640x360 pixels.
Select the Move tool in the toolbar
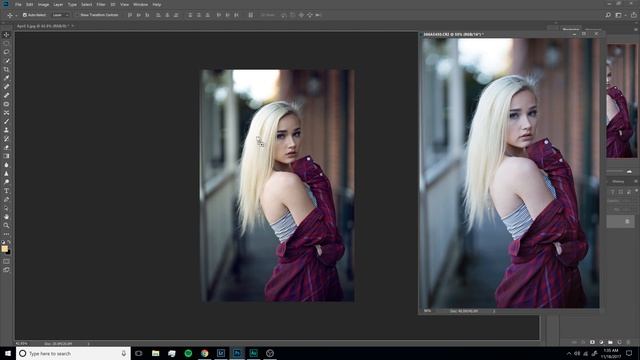click(x=6, y=35)
